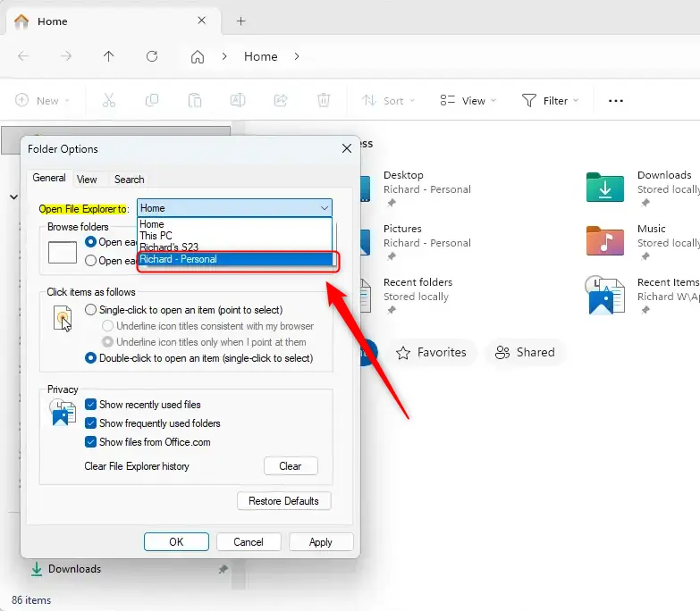
Task: Open the Open File Explorer to dropdown
Action: click(234, 208)
